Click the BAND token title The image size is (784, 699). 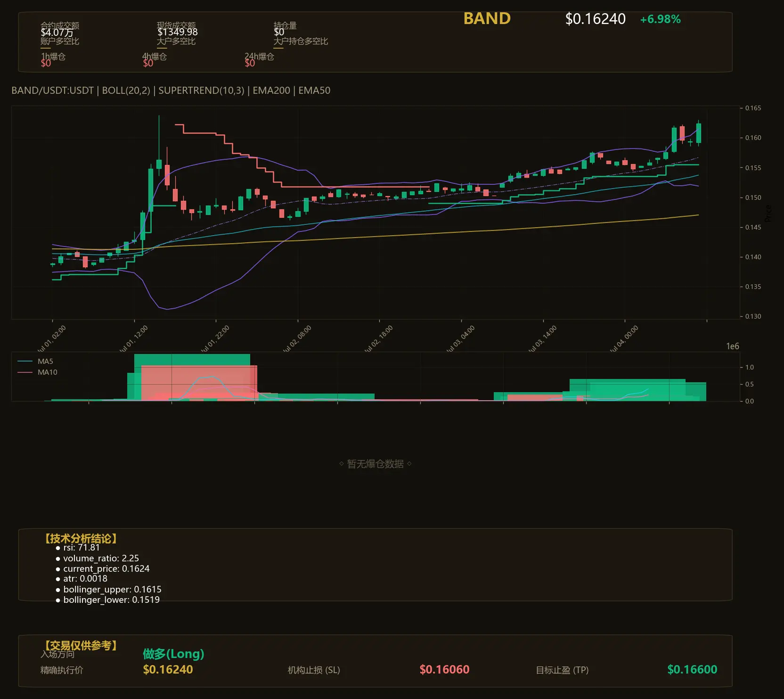pos(487,18)
